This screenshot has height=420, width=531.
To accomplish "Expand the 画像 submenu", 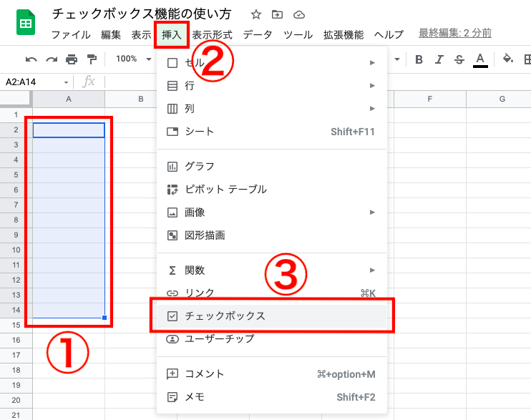I will point(272,213).
